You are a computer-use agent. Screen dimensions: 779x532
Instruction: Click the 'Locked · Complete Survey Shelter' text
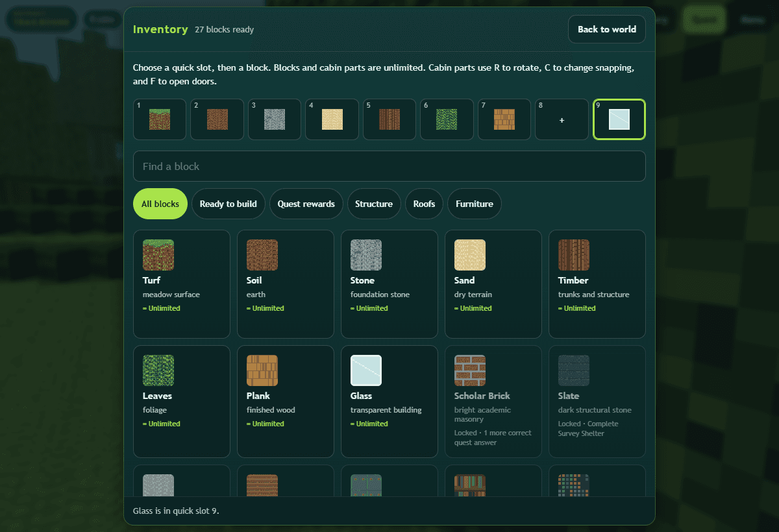(588, 429)
